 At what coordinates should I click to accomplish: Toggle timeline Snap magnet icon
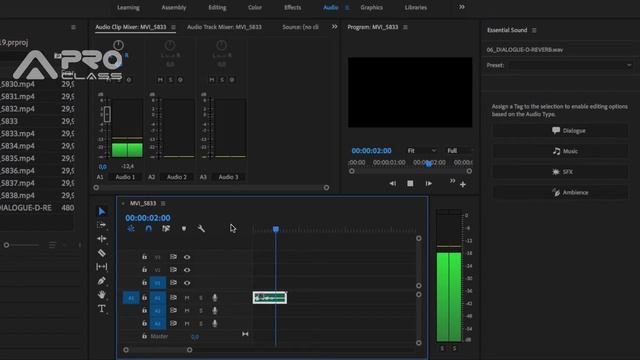coord(149,229)
